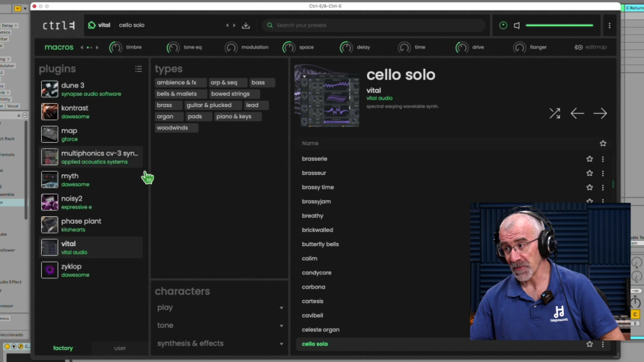Viewport: 644px width, 362px height.
Task: Click the search your presets field
Action: pyautogui.click(x=374, y=25)
